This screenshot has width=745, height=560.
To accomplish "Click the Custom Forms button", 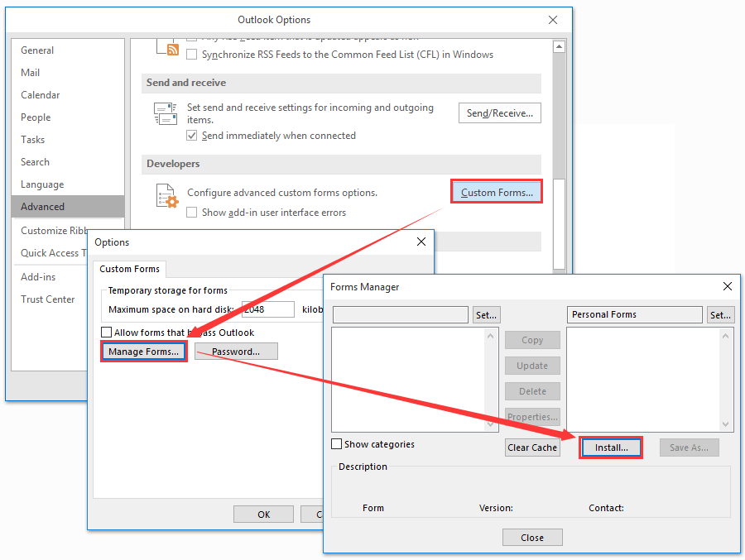I will point(496,190).
